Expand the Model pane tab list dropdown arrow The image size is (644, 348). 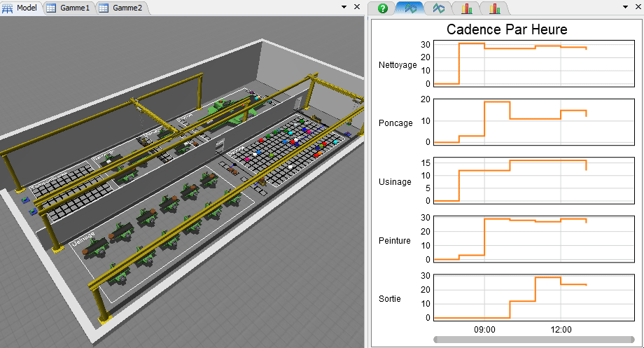point(344,7)
